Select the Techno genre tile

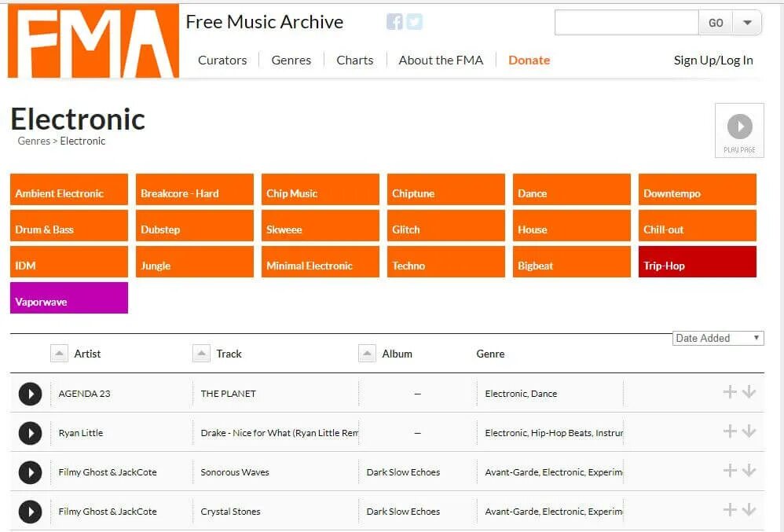(446, 262)
